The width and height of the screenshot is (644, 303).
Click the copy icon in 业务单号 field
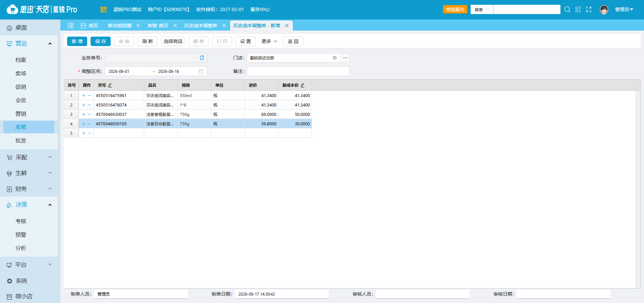pos(202,58)
